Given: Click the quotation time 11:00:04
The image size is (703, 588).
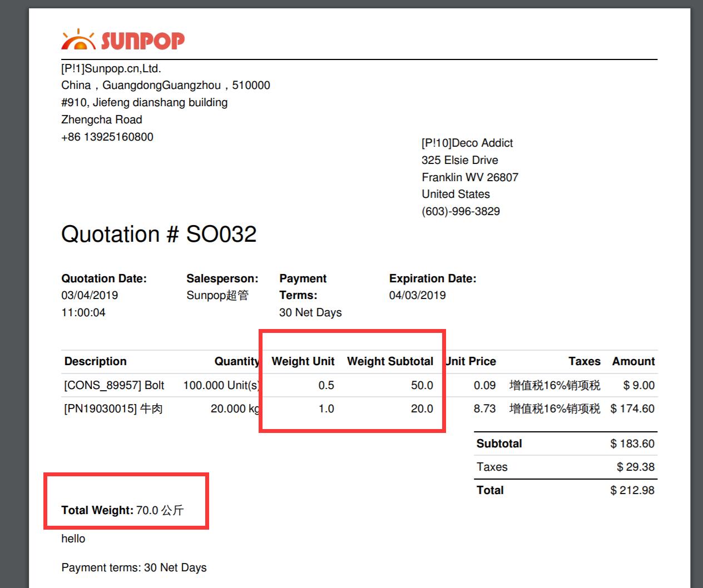Looking at the screenshot, I should [x=83, y=312].
